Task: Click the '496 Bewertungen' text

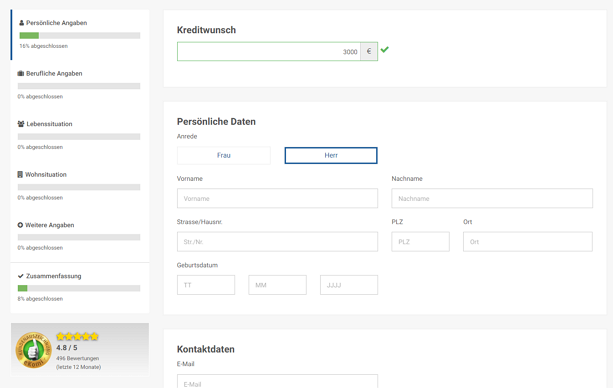Action: 77,358
